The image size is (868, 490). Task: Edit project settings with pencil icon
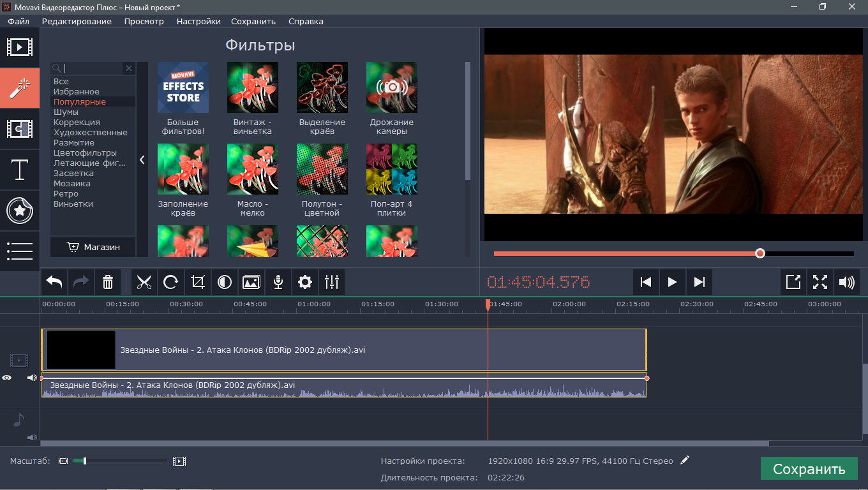(685, 460)
